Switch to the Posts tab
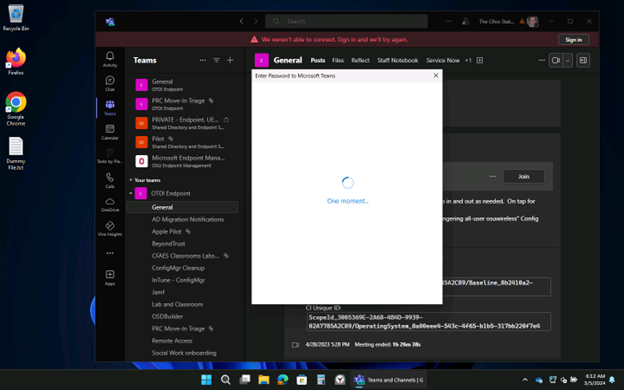This screenshot has height=390, width=624. [x=318, y=60]
